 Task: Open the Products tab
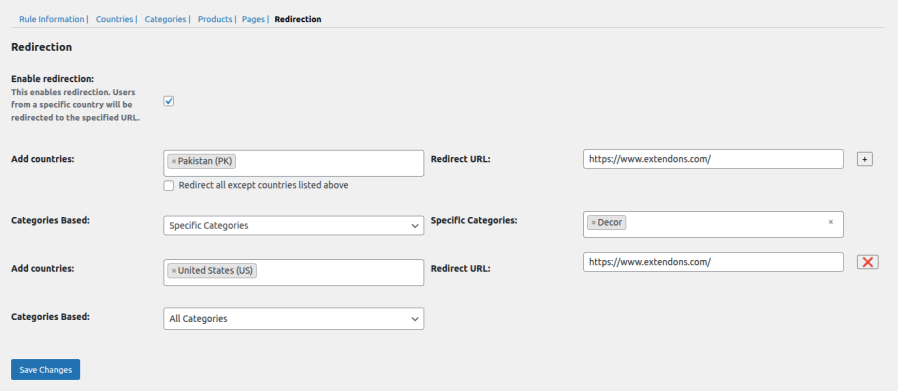point(215,19)
